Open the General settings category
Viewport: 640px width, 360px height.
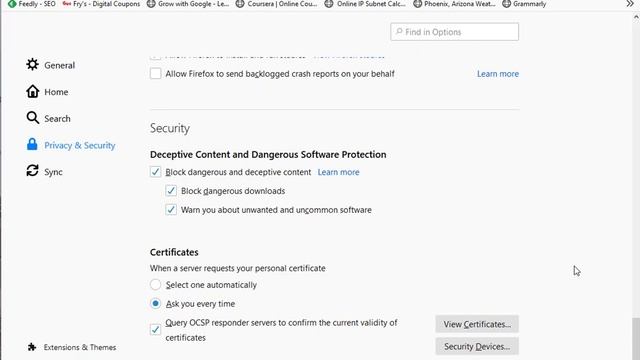click(x=60, y=65)
